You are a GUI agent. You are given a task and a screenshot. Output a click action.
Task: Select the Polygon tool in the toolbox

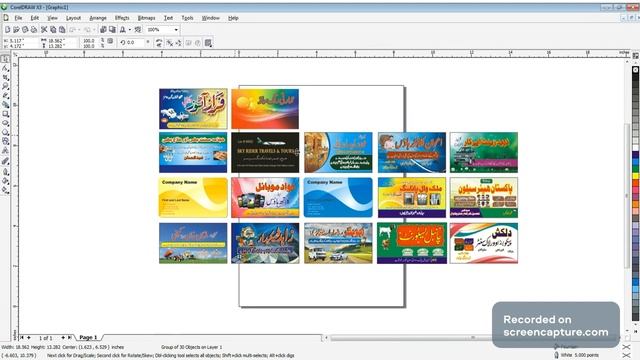click(5, 132)
